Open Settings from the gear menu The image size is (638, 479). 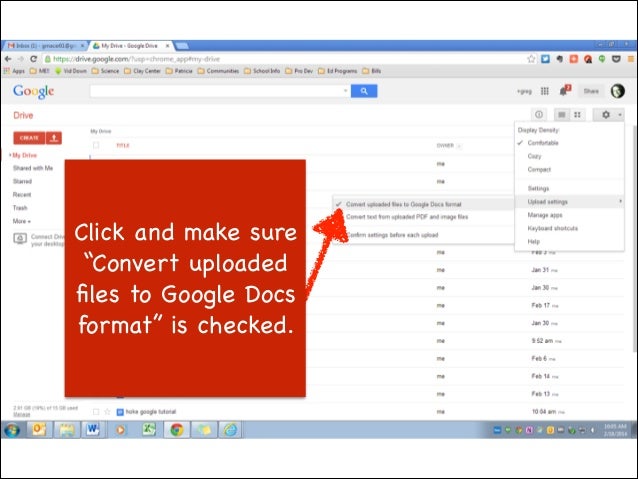(569, 188)
